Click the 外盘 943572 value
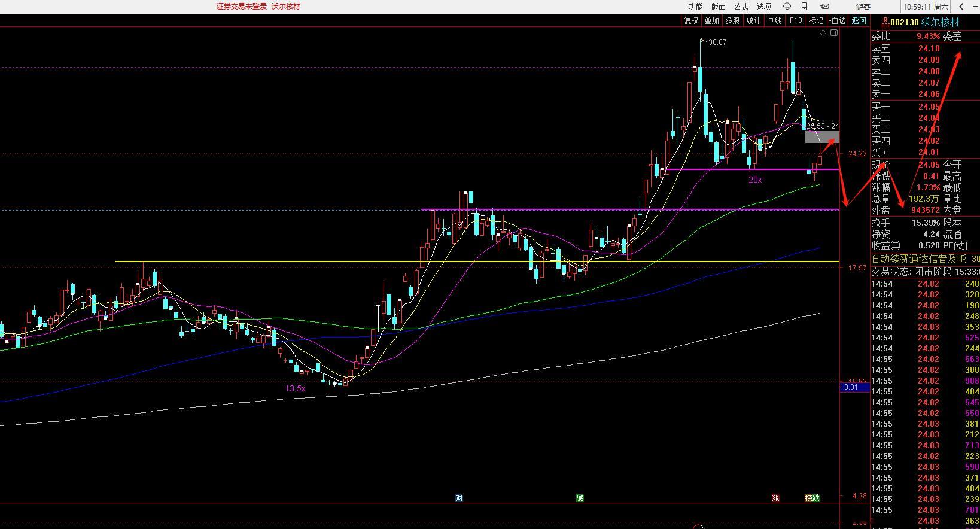 pyautogui.click(x=925, y=210)
